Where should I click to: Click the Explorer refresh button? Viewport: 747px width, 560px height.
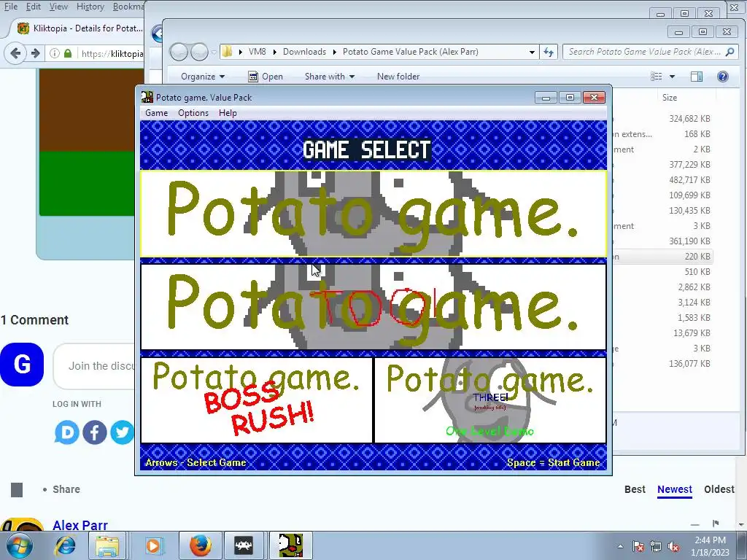pyautogui.click(x=549, y=52)
